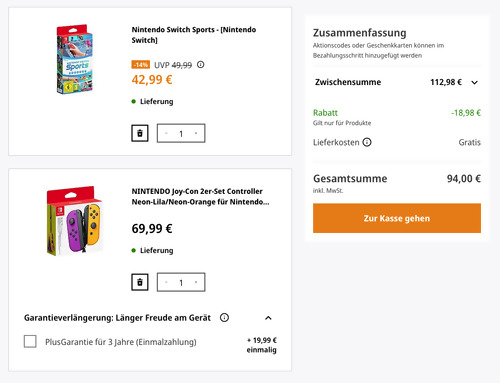
Task: Remove Joy-Con controller set using trash icon
Action: tap(140, 282)
